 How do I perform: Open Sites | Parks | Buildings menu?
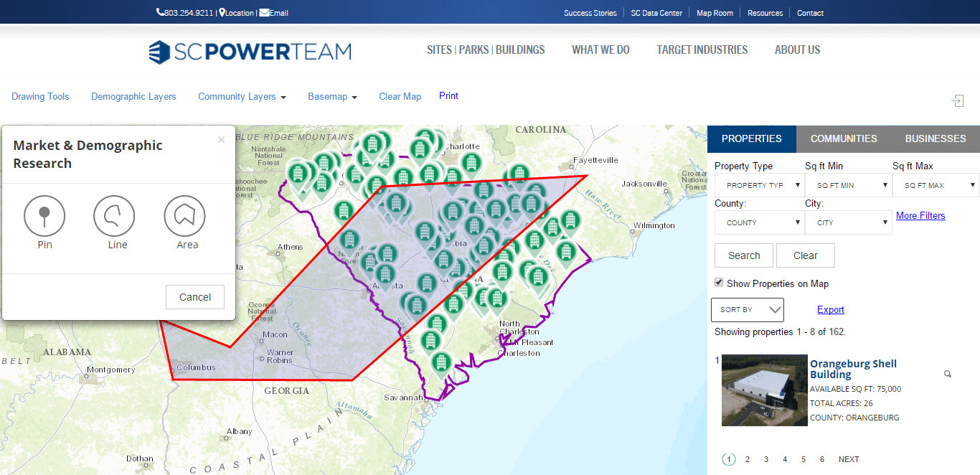coord(486,50)
